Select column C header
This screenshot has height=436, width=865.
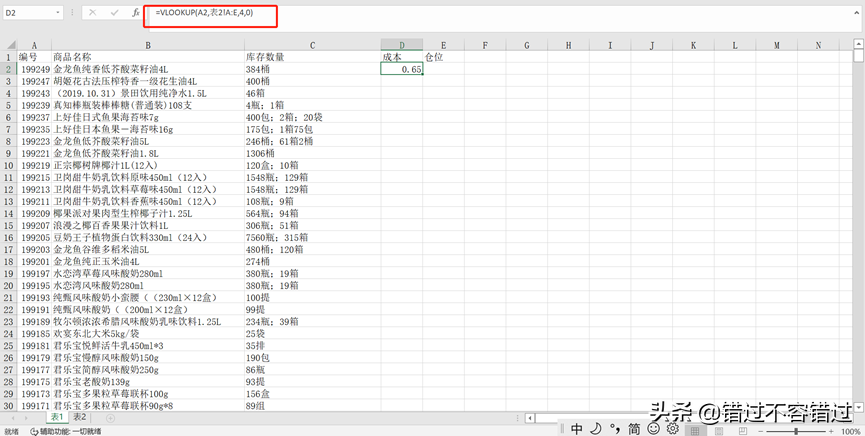[312, 46]
